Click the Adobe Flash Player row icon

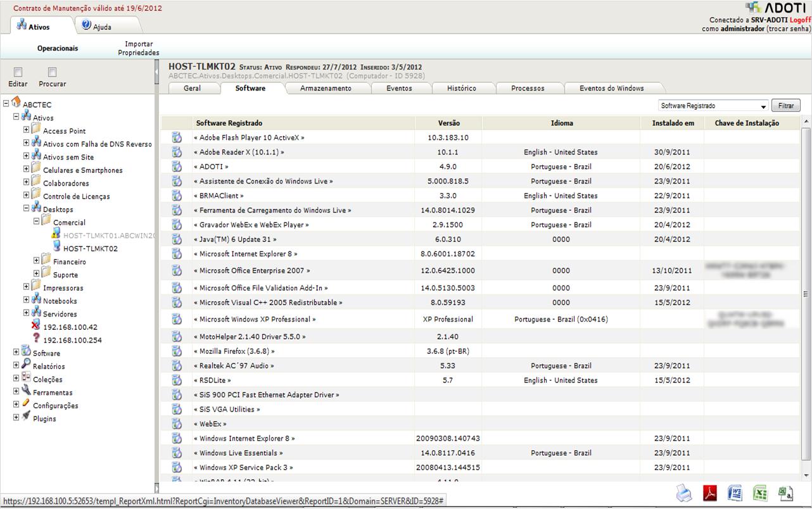(177, 137)
